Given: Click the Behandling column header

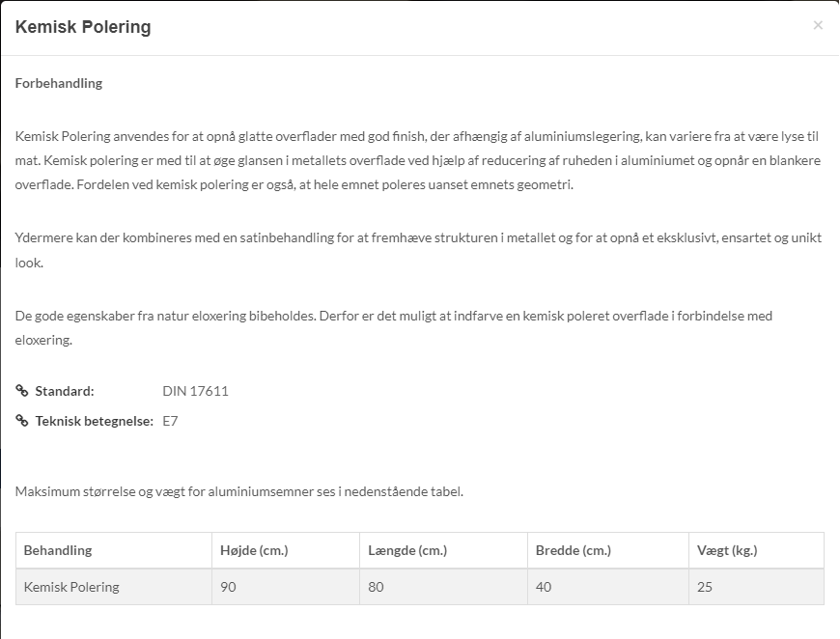Looking at the screenshot, I should pyautogui.click(x=58, y=550).
